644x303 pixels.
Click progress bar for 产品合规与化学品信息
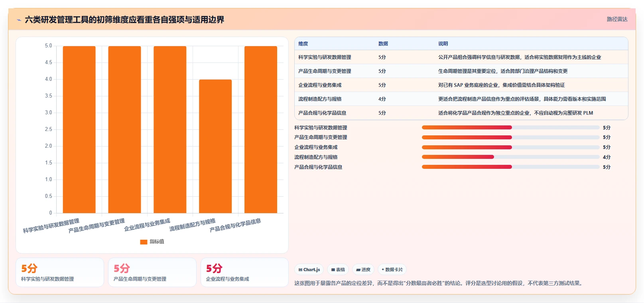click(511, 167)
